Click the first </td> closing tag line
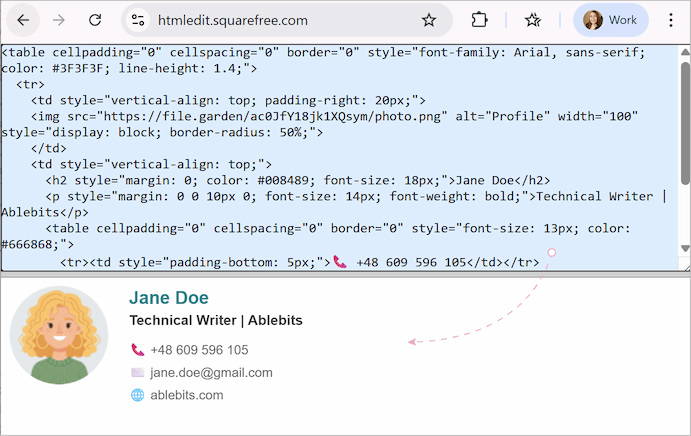 pos(48,148)
